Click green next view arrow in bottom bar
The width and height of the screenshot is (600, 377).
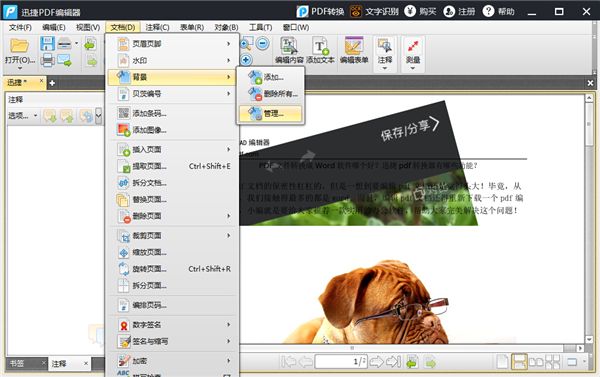point(430,362)
